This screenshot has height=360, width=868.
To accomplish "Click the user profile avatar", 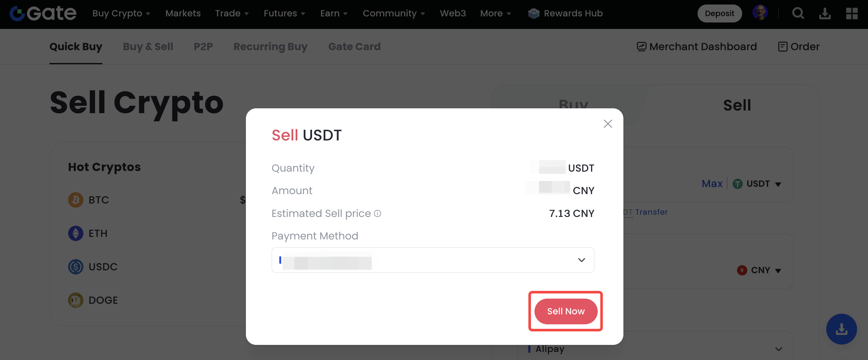I will tap(760, 13).
